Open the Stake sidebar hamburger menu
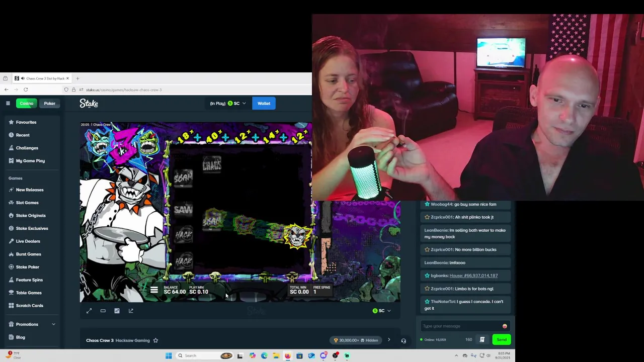 [8, 103]
